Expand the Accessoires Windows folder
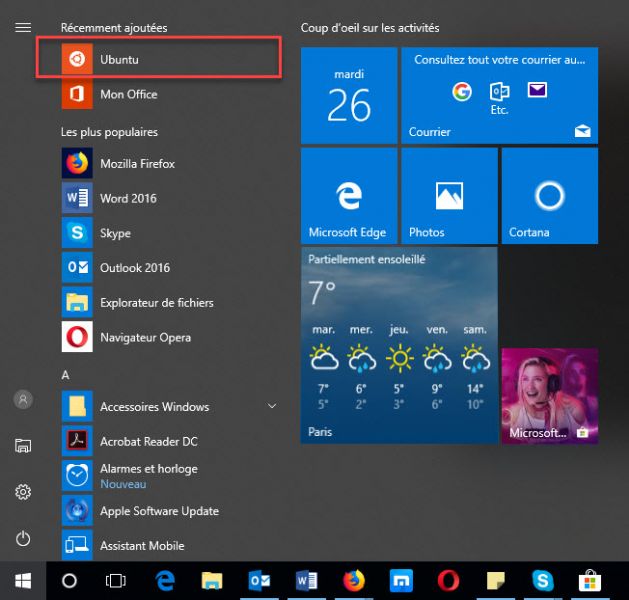This screenshot has width=629, height=600. [x=170, y=406]
